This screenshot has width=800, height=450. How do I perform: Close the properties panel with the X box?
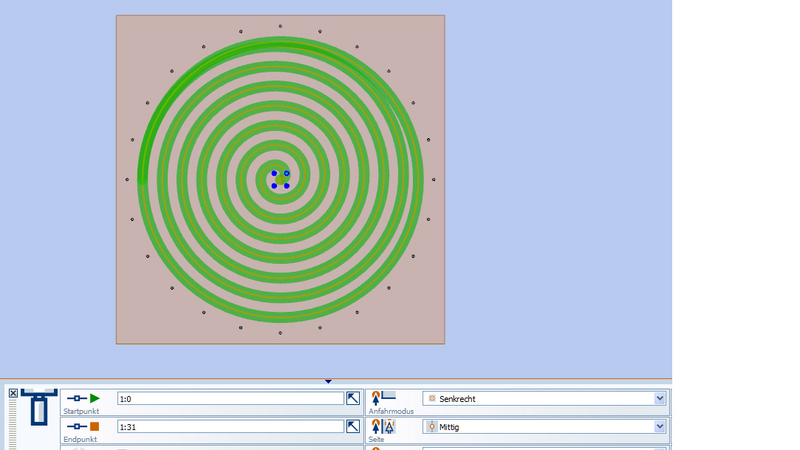coord(13,394)
